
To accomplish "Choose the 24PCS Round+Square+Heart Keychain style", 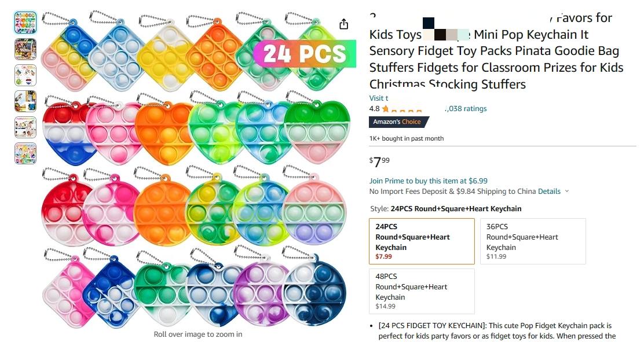I will (422, 241).
